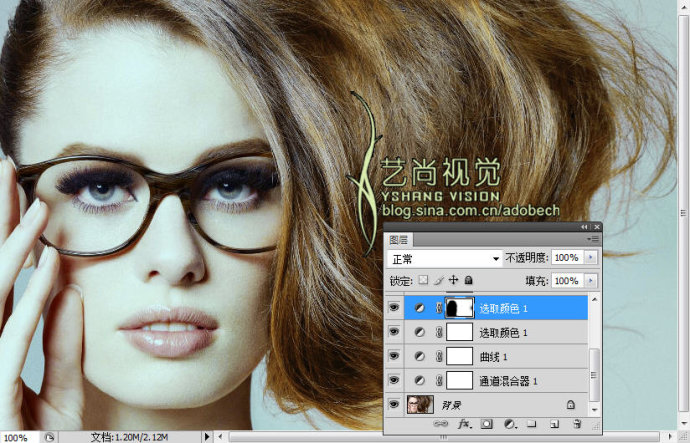Click the lock image pixels brush icon
This screenshot has height=443, width=690.
(438, 280)
